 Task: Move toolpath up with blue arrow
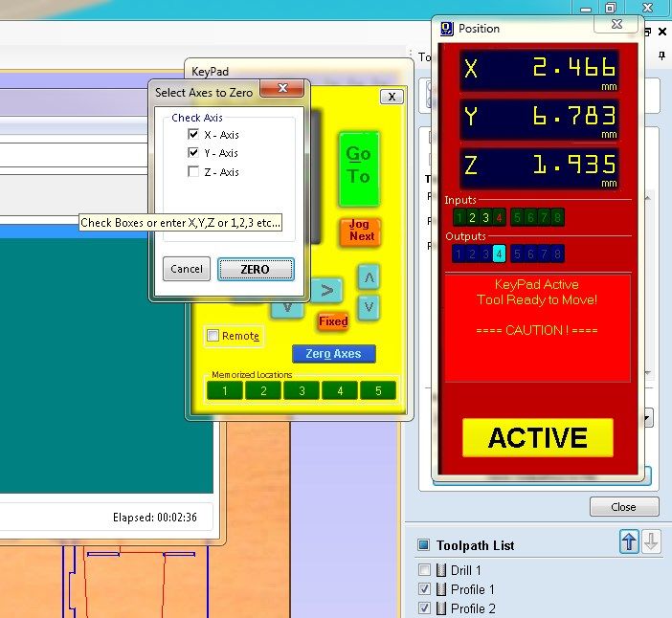click(x=629, y=541)
